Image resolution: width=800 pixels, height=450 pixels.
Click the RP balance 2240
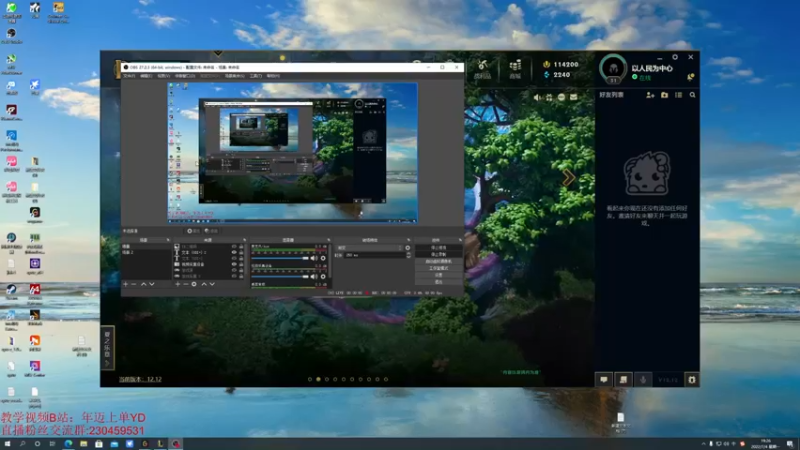click(x=557, y=74)
